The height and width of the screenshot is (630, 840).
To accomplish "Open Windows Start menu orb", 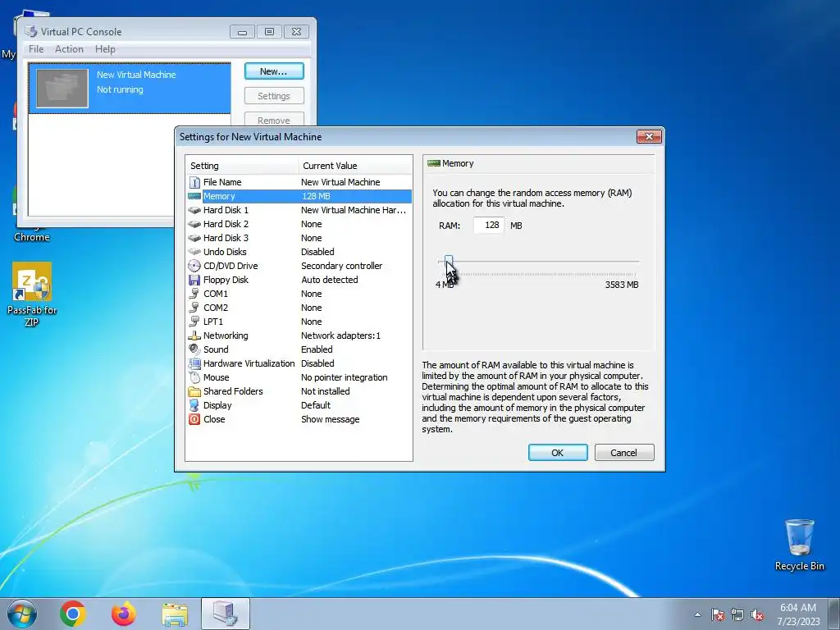I will pos(22,614).
